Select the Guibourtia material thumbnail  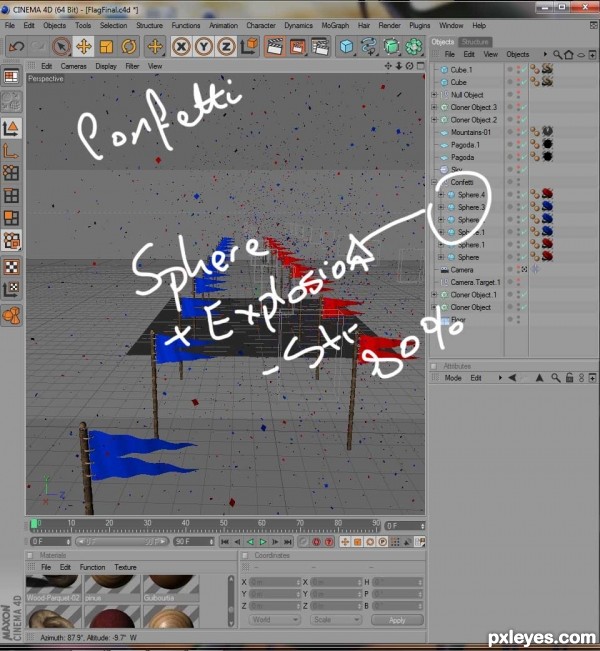[171, 588]
